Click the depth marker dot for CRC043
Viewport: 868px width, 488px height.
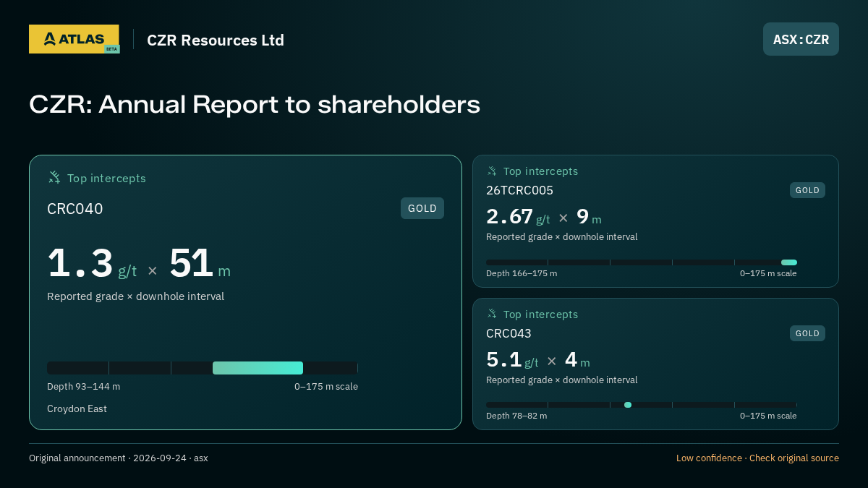click(628, 405)
